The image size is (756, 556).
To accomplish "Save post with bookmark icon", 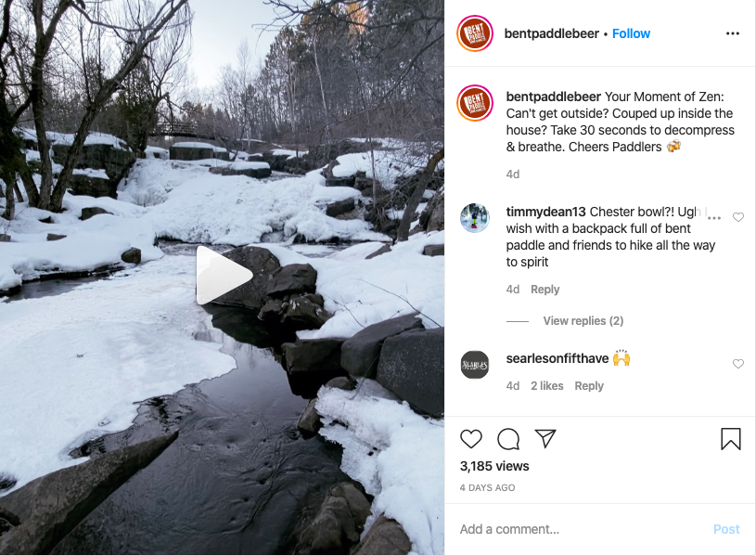I will pos(731,439).
